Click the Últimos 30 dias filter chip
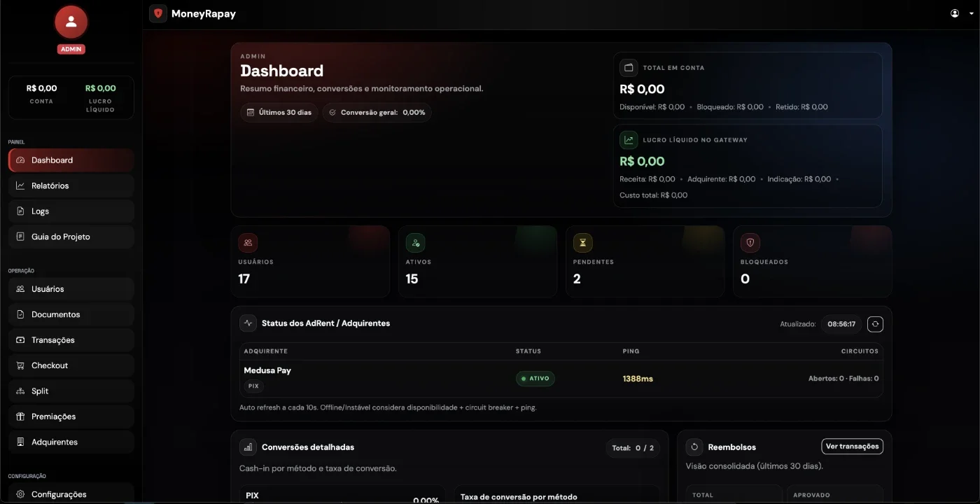This screenshot has width=980, height=504. (x=279, y=112)
